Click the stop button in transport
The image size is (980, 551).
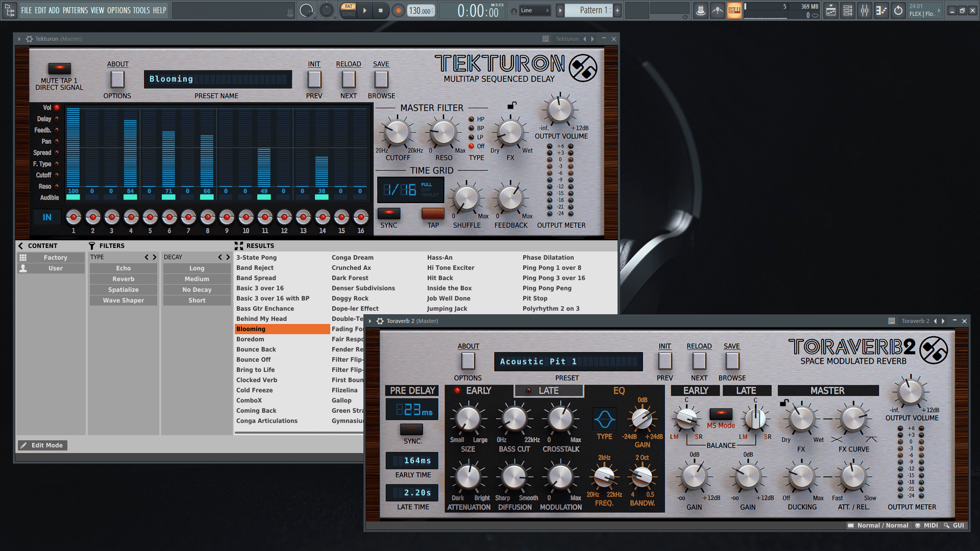tap(381, 10)
